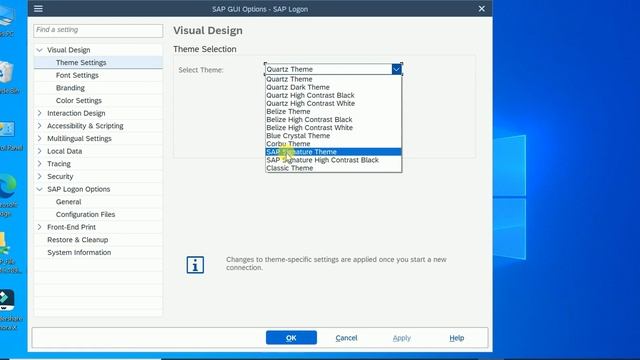Confirm with the OK button
The image size is (640, 360).
click(291, 338)
